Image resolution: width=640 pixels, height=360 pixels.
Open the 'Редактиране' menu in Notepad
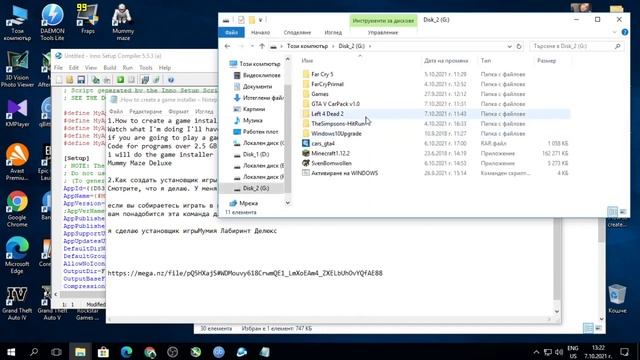145,111
